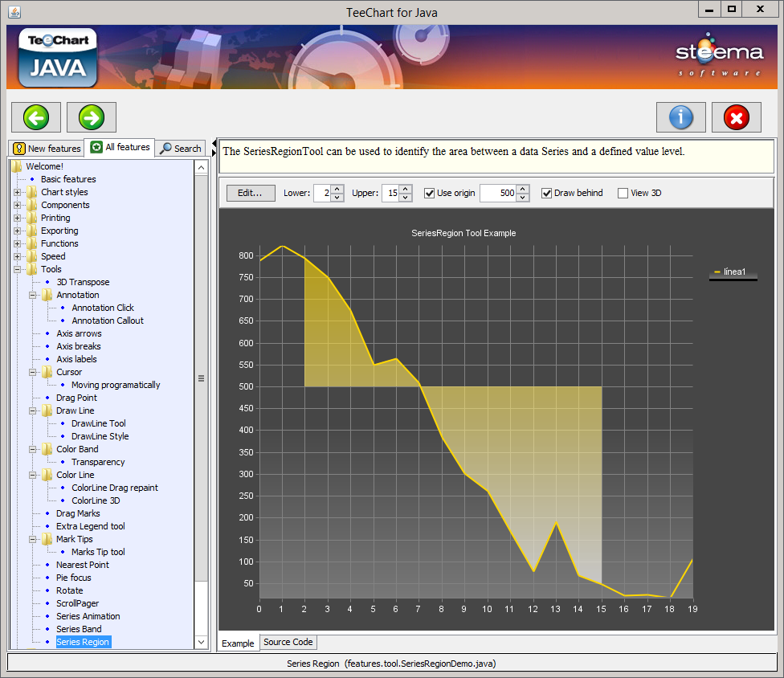Select the Series Band tree item

[79, 629]
